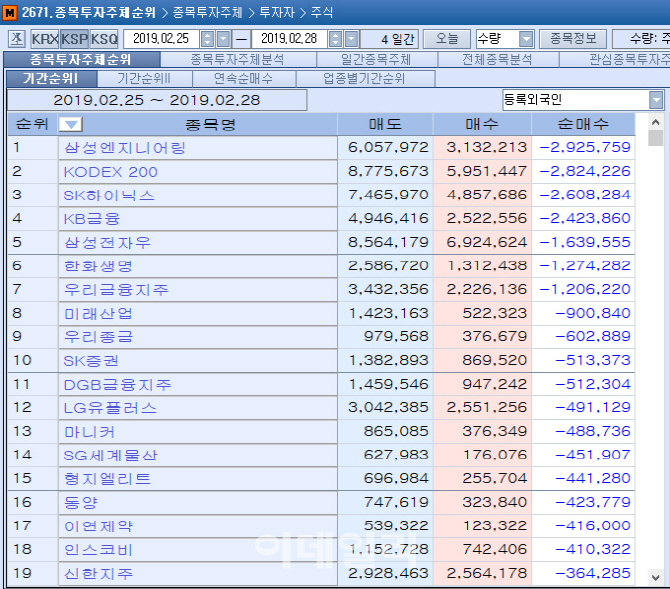Screen dimensions: 670x589
Task: Edit the start date 2019.02.25 field
Action: tap(161, 39)
